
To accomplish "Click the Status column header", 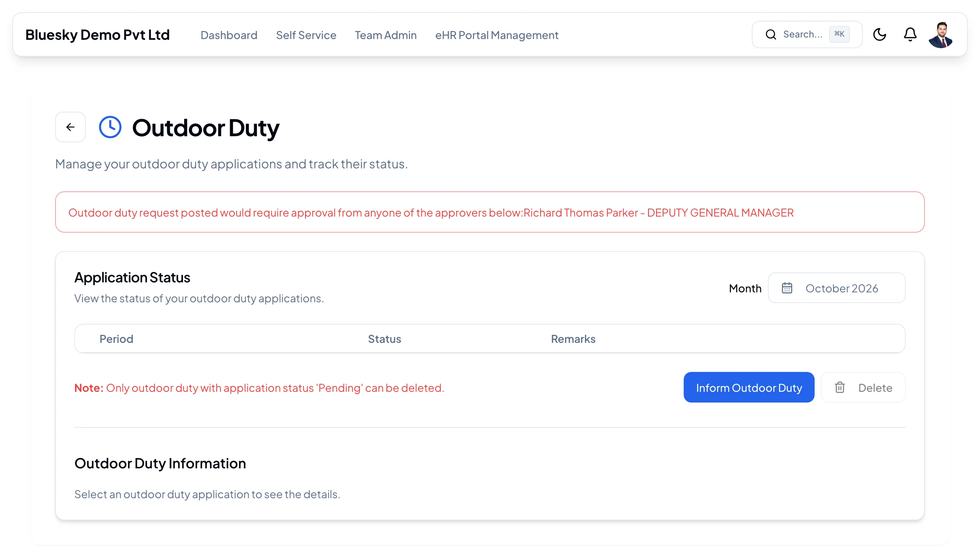I will pyautogui.click(x=384, y=339).
